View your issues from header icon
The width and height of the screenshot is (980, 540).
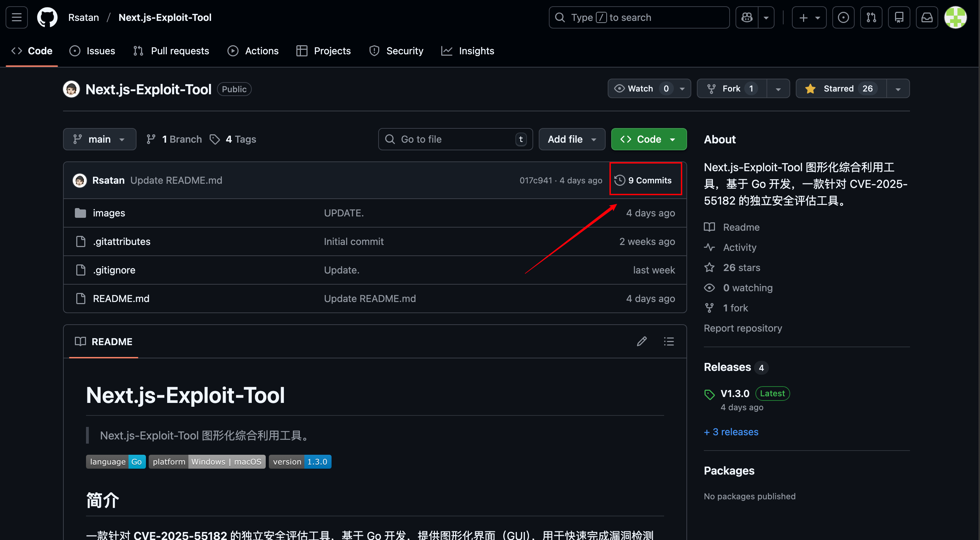point(843,17)
